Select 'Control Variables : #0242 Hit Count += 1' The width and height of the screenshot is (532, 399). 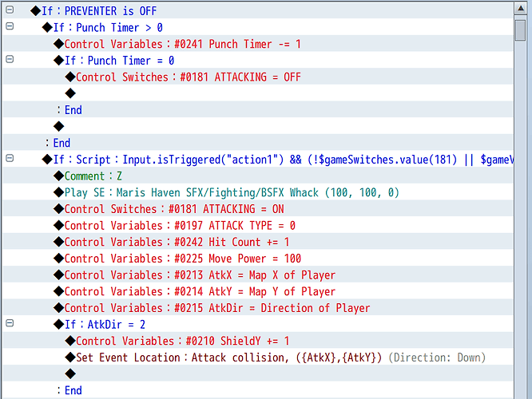(258, 242)
